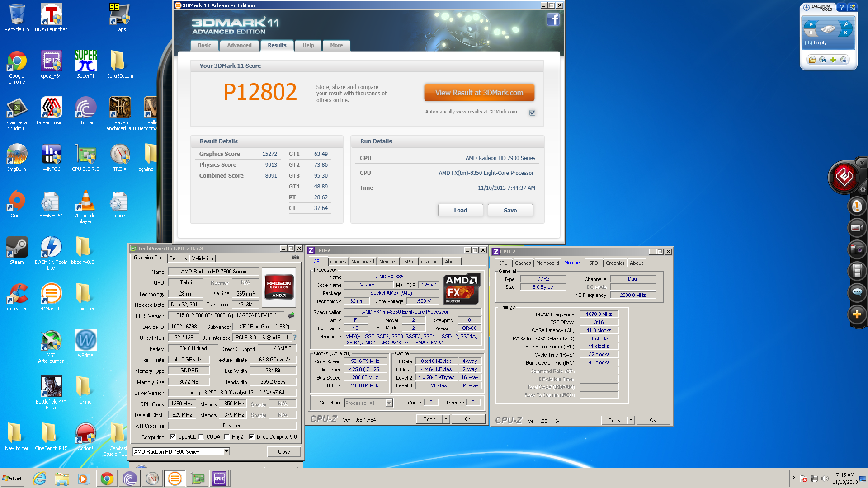The height and width of the screenshot is (488, 868).
Task: Open Guru3D.com folder on desktop
Action: click(119, 65)
